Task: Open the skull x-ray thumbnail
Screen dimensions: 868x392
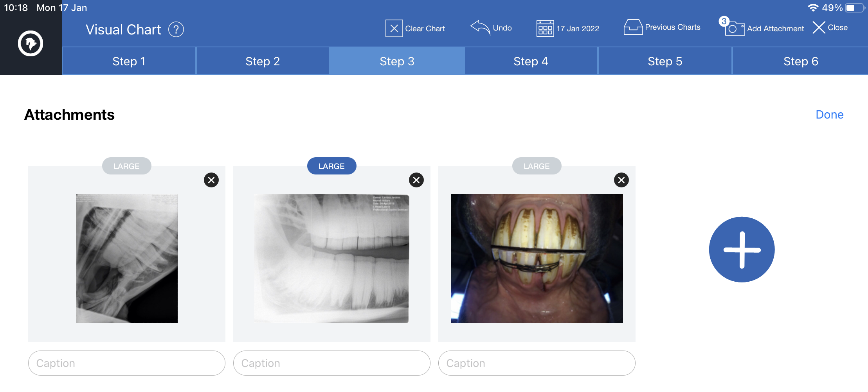Action: (x=127, y=259)
